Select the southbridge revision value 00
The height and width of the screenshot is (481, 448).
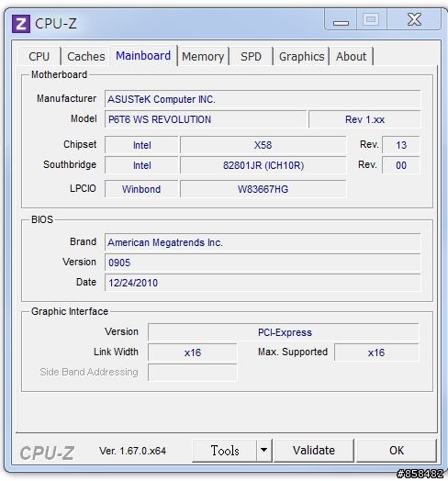(401, 165)
